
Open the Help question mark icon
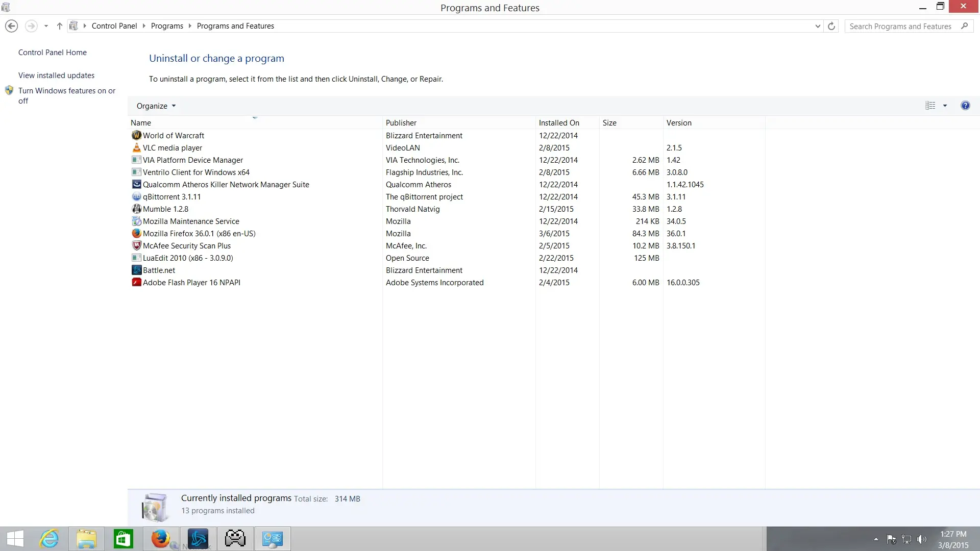965,106
